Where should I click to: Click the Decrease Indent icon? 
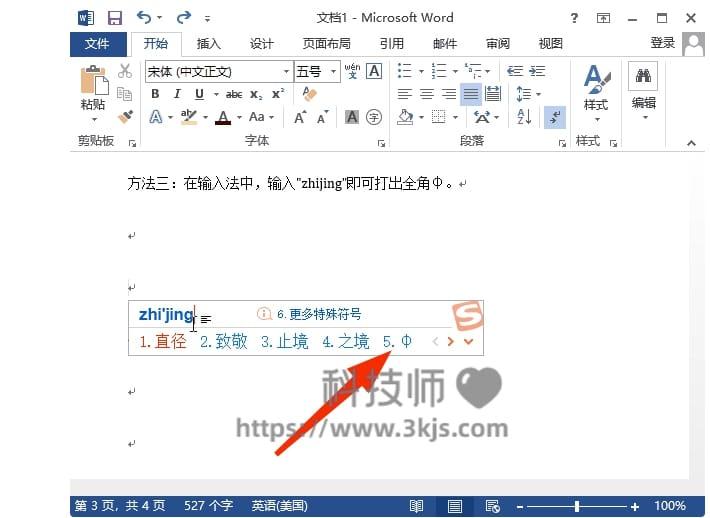[514, 71]
